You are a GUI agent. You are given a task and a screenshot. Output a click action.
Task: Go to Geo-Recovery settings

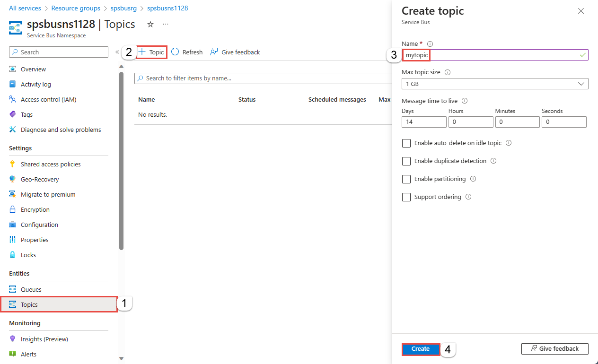[x=40, y=179]
